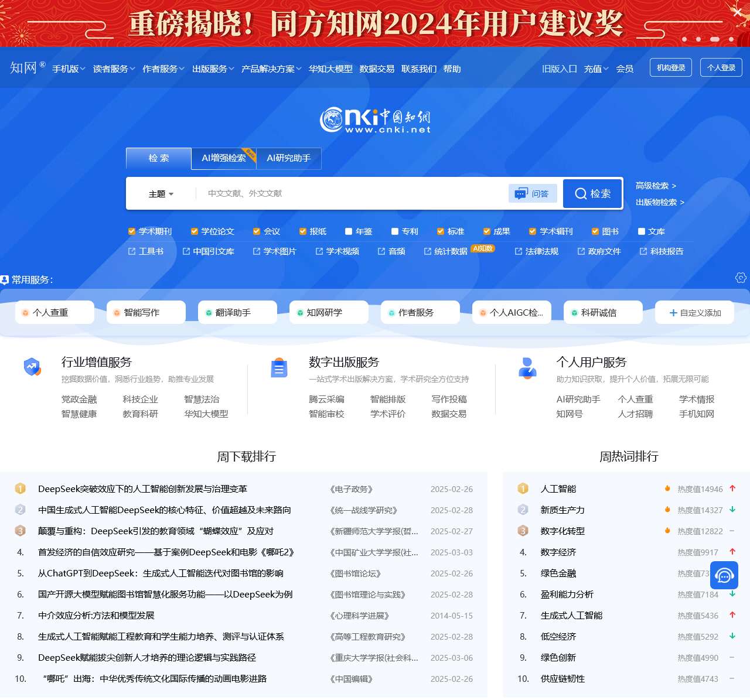Open the 翻译助手 service tile
This screenshot has width=750, height=700.
(237, 312)
